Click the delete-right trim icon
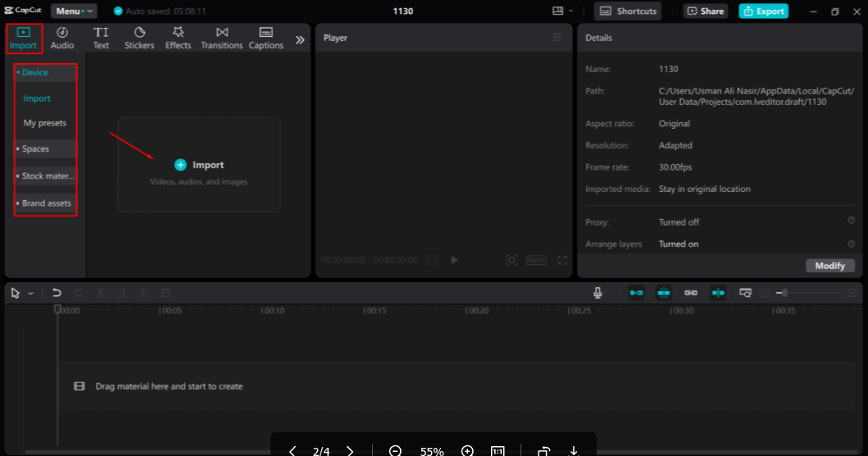Image resolution: width=868 pixels, height=456 pixels. click(x=144, y=293)
